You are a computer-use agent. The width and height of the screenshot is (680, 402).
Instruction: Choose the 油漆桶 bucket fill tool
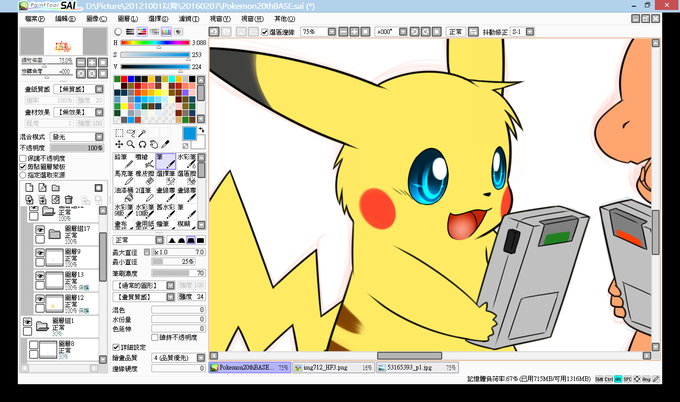pos(124,194)
